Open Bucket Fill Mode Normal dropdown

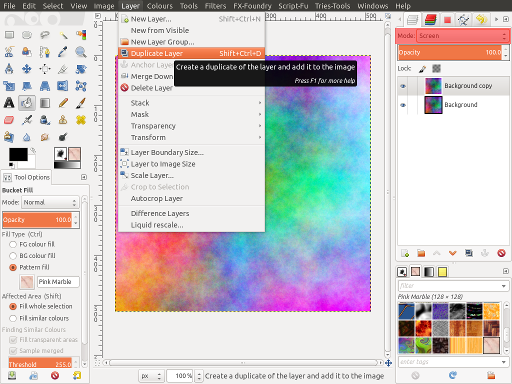[x=50, y=202]
